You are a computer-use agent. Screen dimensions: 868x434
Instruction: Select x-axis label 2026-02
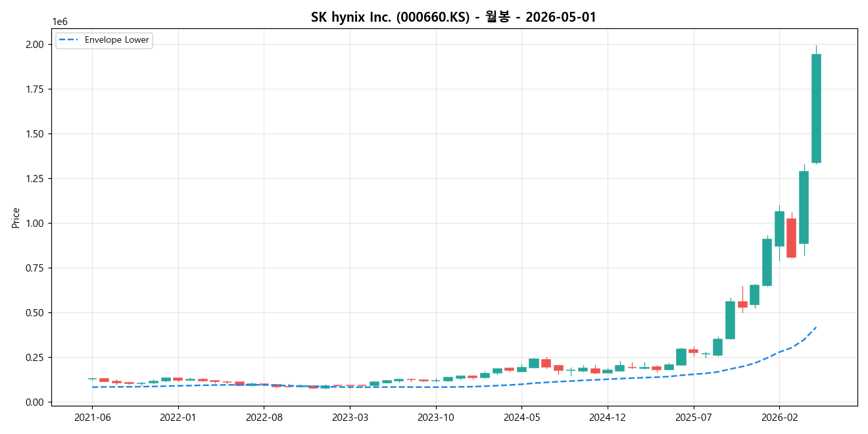pos(779,417)
